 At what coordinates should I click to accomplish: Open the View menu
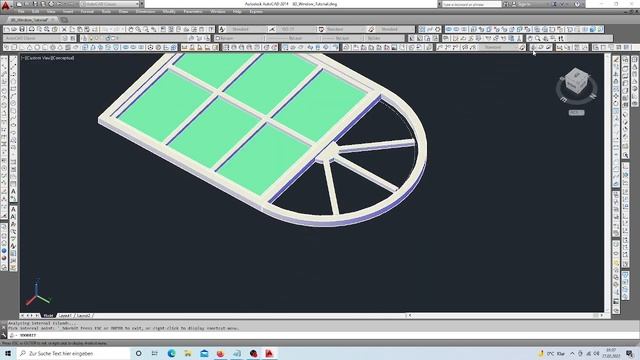click(x=51, y=12)
